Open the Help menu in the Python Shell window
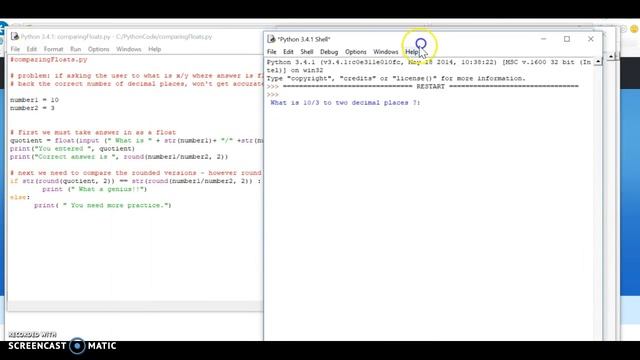This screenshot has width=640, height=360. point(411,52)
